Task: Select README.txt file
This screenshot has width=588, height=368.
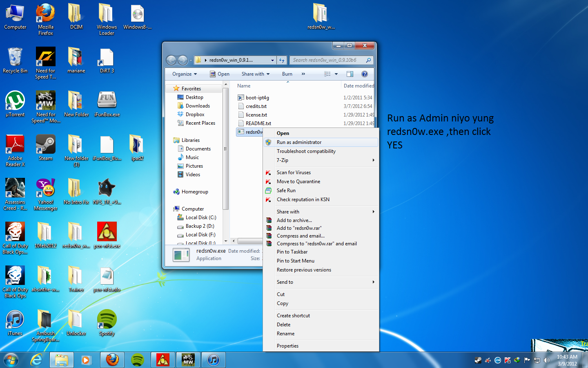Action: (x=258, y=123)
